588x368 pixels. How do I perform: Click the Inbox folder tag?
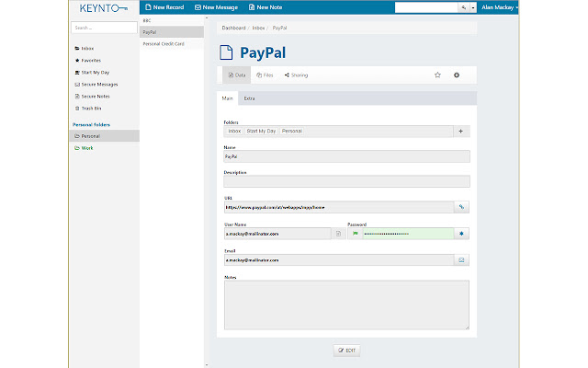234,131
